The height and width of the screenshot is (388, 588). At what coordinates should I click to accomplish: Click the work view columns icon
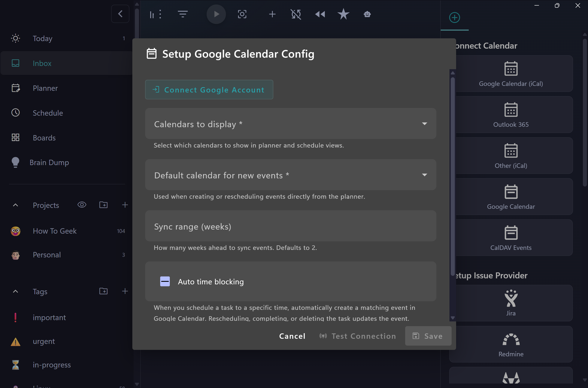pyautogui.click(x=152, y=15)
